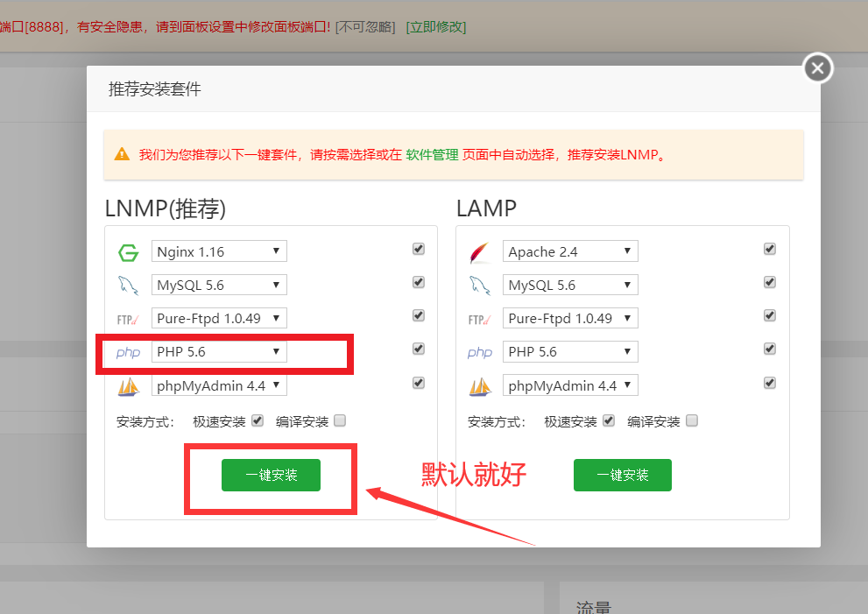This screenshot has width=868, height=614.
Task: Open the Nginx 1.16 version dropdown
Action: (x=219, y=251)
